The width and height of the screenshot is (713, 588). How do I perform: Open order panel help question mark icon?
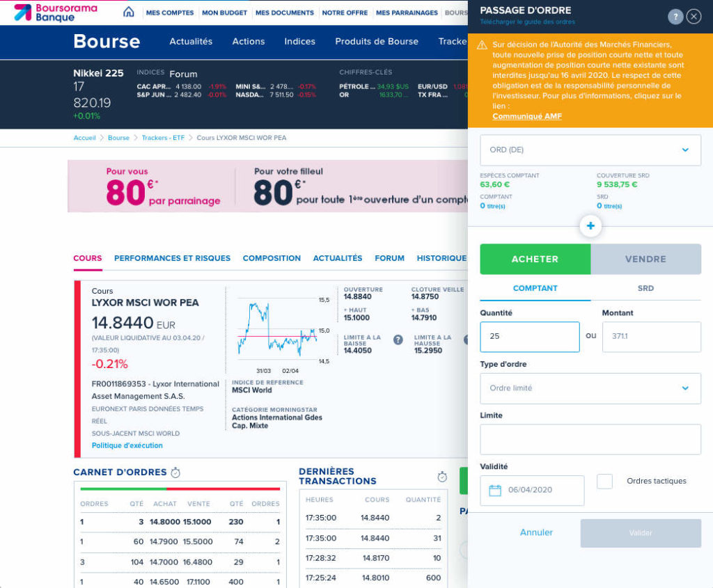click(x=675, y=17)
